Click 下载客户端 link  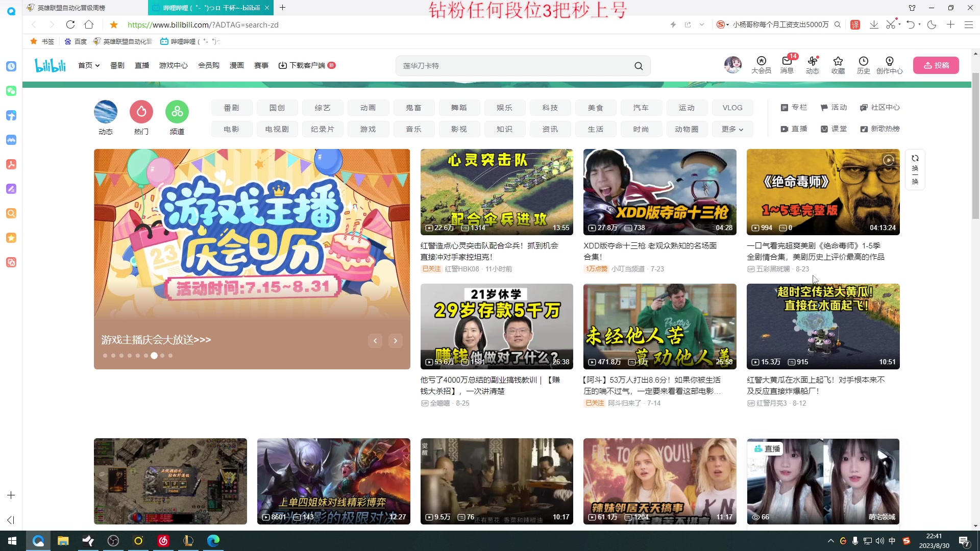[x=307, y=65]
